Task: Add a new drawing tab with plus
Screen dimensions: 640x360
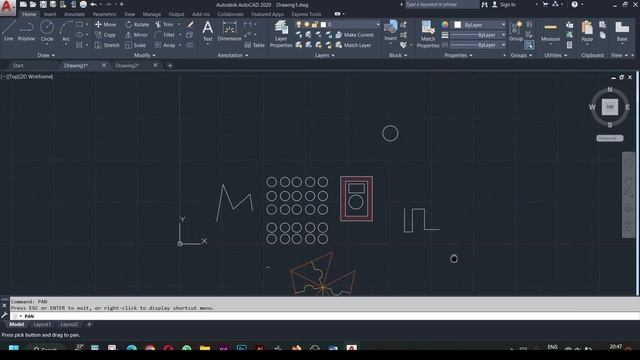Action: coord(170,65)
